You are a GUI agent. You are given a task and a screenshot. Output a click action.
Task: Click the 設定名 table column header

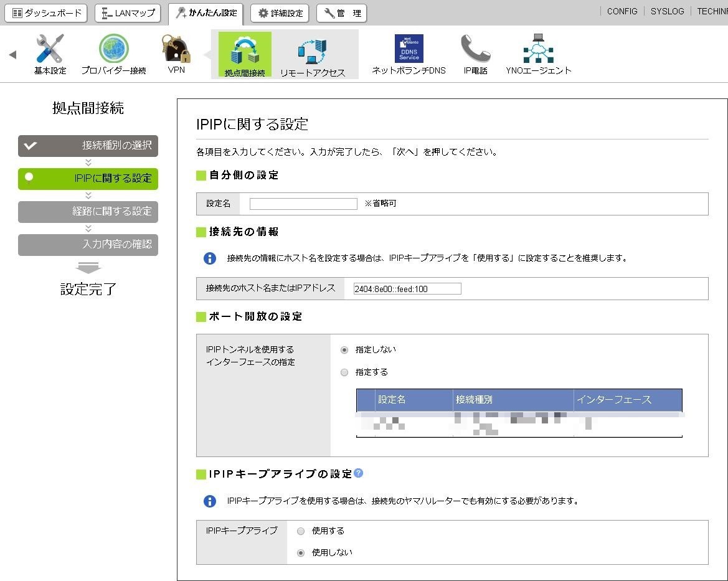414,400
